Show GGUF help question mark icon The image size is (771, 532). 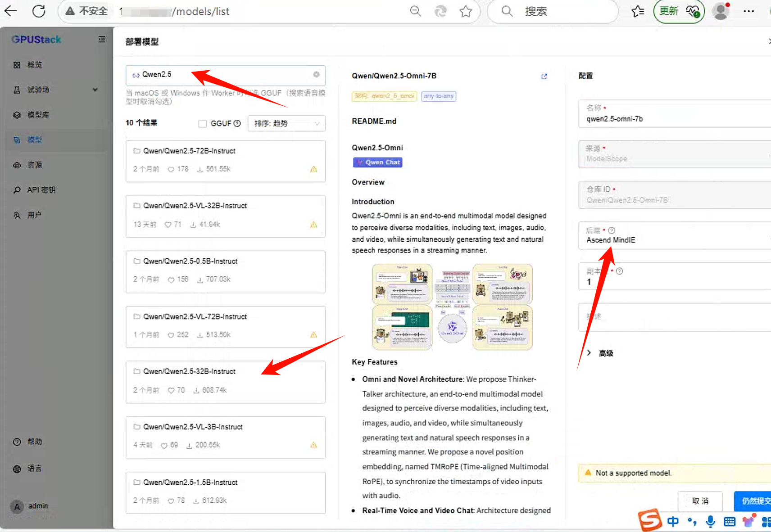point(237,123)
